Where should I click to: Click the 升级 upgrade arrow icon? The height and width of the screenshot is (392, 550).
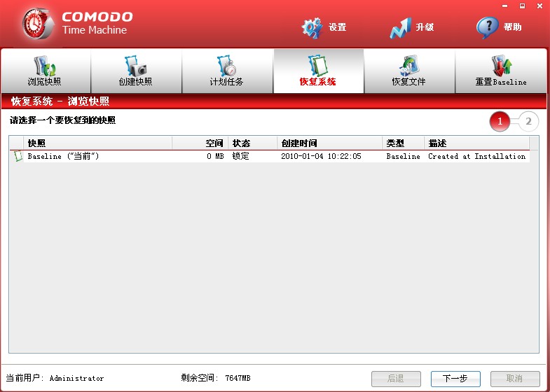pos(400,28)
